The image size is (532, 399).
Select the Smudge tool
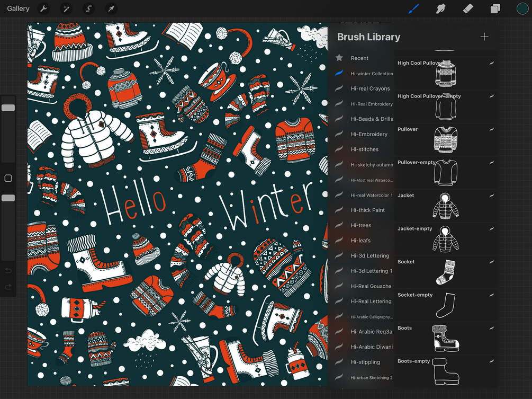440,8
